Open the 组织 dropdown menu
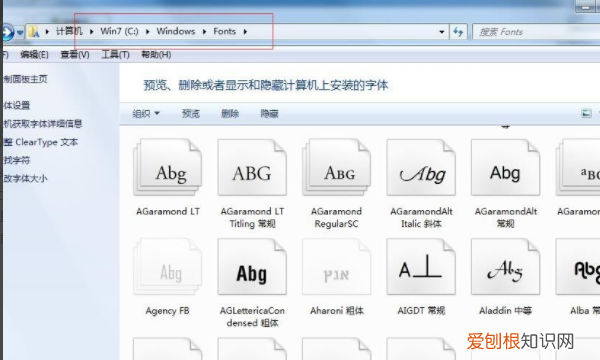The height and width of the screenshot is (360, 600). [x=146, y=114]
